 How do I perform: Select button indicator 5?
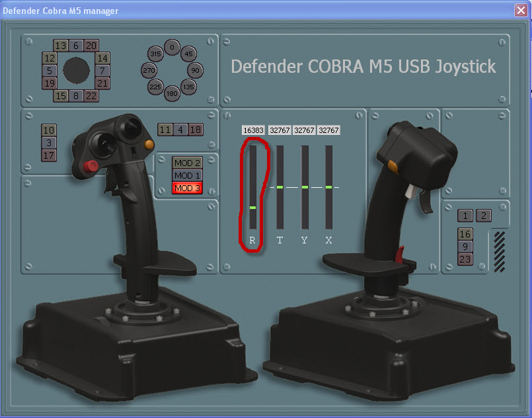click(50, 71)
